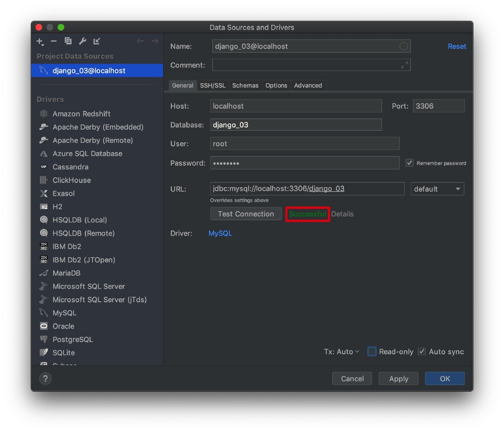
Task: Click into the Database input field
Action: coord(296,125)
